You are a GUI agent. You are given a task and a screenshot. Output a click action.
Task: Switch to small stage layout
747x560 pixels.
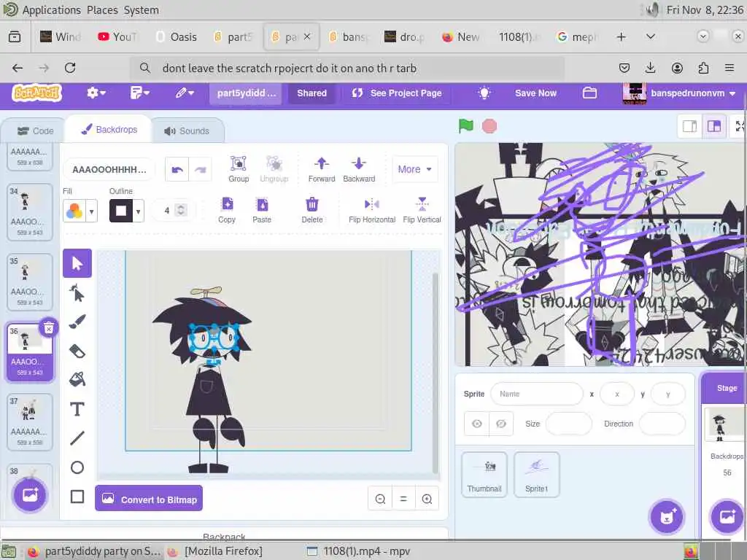pos(689,126)
